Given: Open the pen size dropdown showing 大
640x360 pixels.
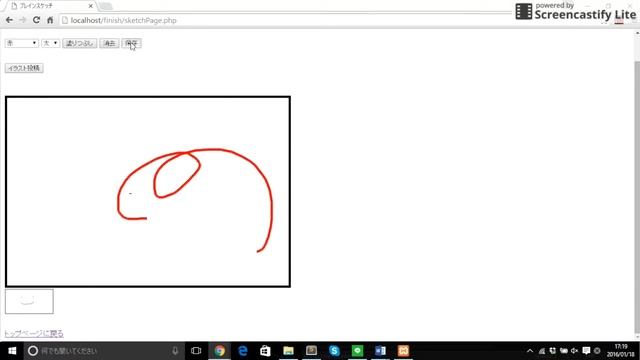Looking at the screenshot, I should click(x=51, y=43).
